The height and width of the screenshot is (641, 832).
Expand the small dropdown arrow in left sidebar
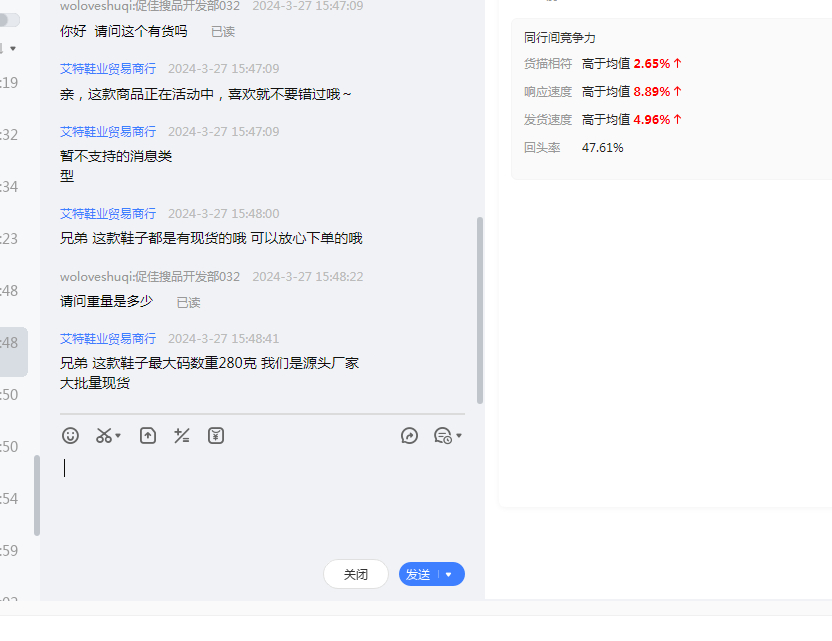click(x=13, y=48)
